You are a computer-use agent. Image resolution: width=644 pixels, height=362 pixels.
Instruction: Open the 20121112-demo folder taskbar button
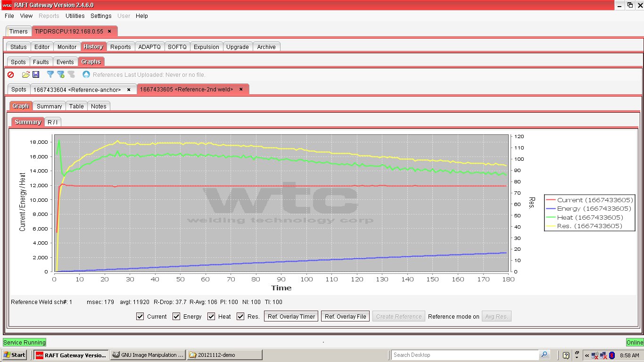coord(224,355)
